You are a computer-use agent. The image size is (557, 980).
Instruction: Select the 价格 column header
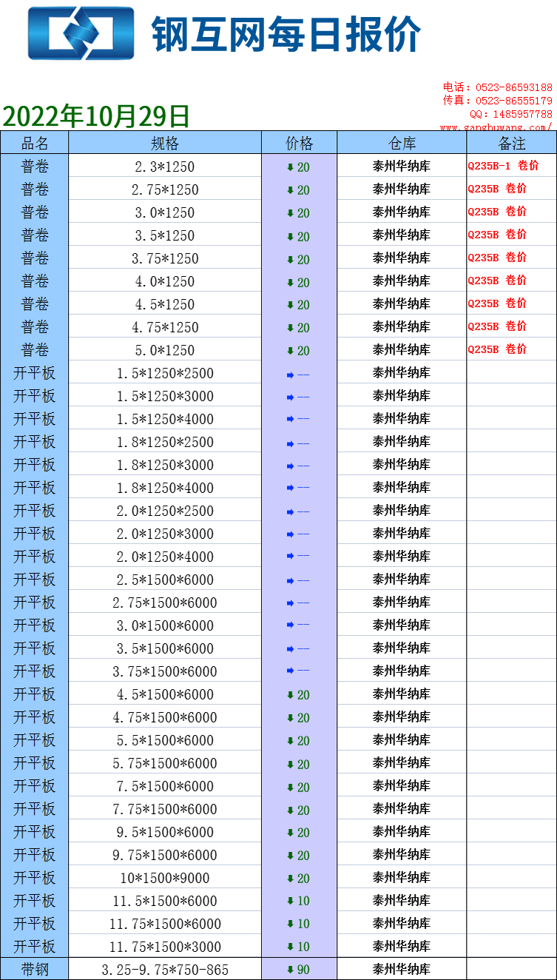click(x=299, y=143)
